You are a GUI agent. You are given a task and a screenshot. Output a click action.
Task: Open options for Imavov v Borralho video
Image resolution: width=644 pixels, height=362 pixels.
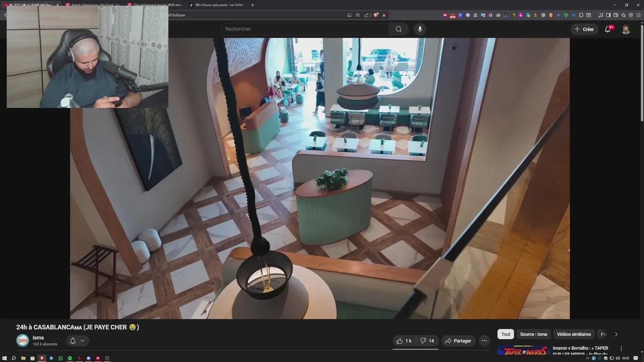[621, 348]
